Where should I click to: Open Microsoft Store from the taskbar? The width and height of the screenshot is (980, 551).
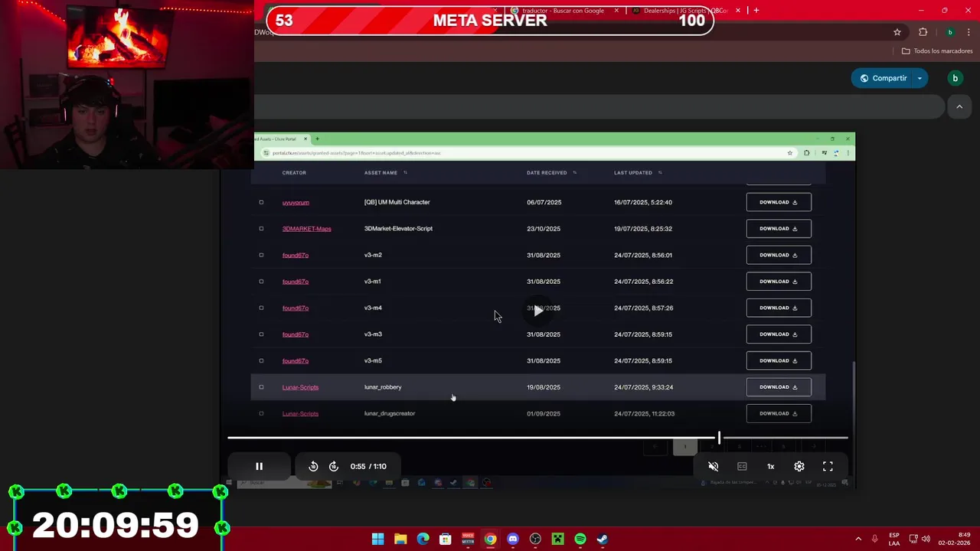pyautogui.click(x=446, y=540)
